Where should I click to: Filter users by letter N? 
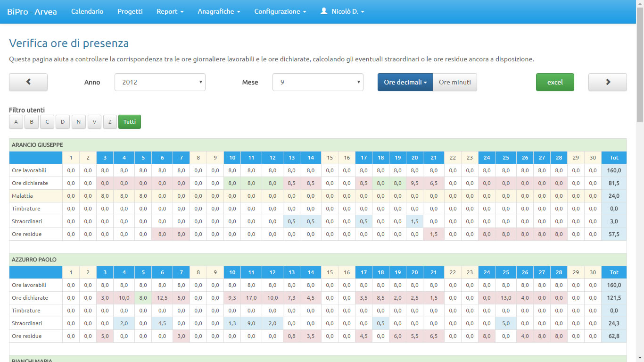(x=78, y=122)
